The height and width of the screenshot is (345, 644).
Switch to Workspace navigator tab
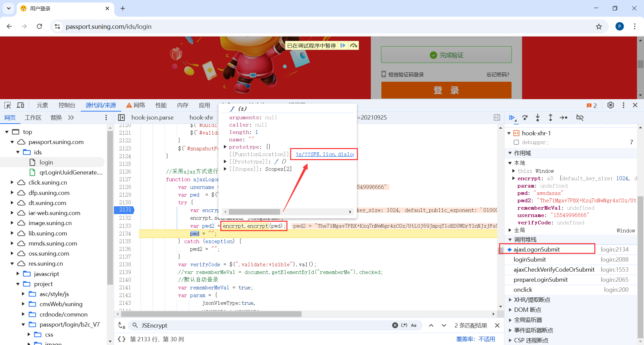tap(33, 118)
